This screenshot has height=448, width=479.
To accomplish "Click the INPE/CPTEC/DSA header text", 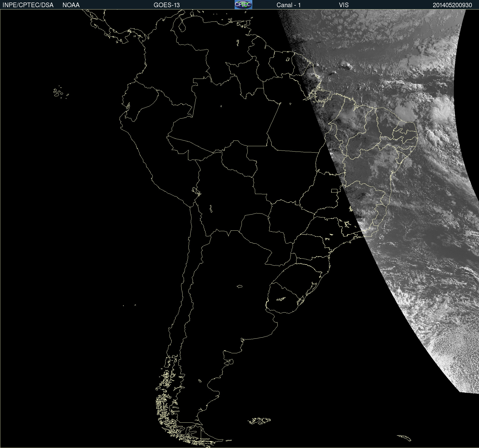I will pyautogui.click(x=28, y=5).
